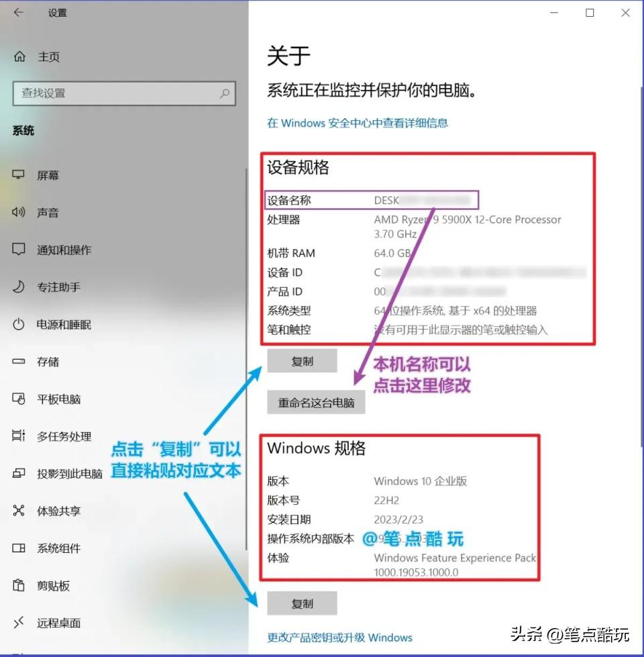Click the 关于 page heading
The width and height of the screenshot is (644, 657).
click(288, 56)
